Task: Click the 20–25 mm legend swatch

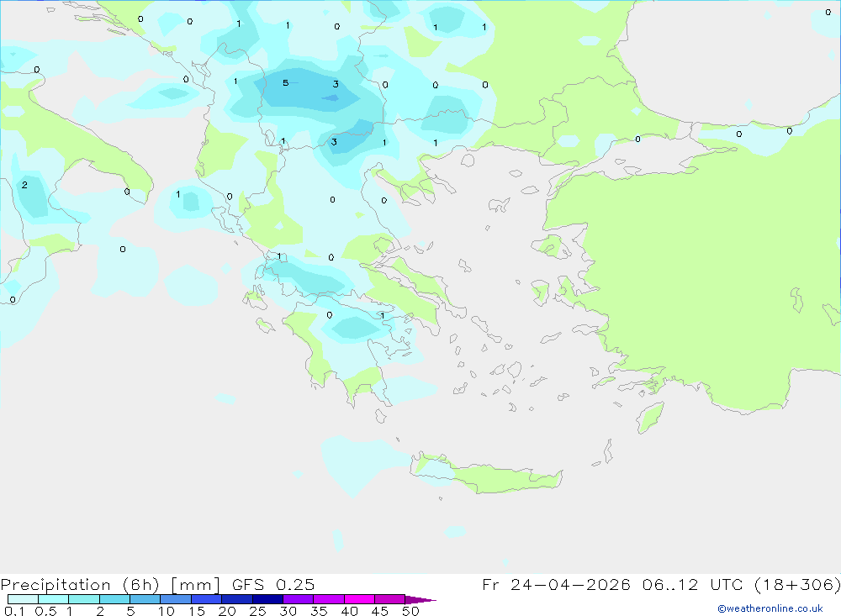Action: click(237, 599)
